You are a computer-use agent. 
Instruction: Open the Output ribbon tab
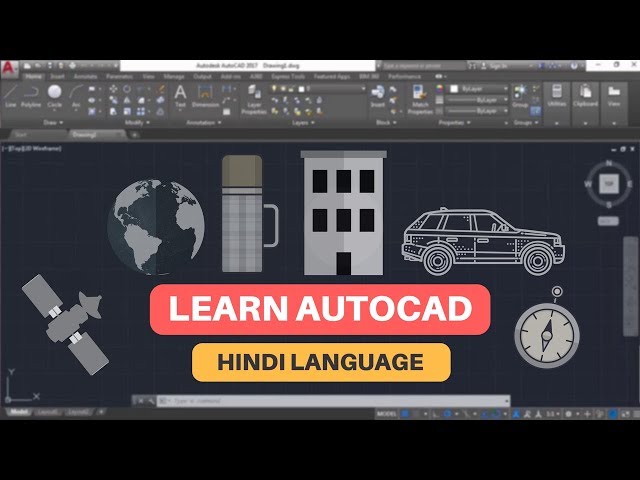[x=202, y=76]
